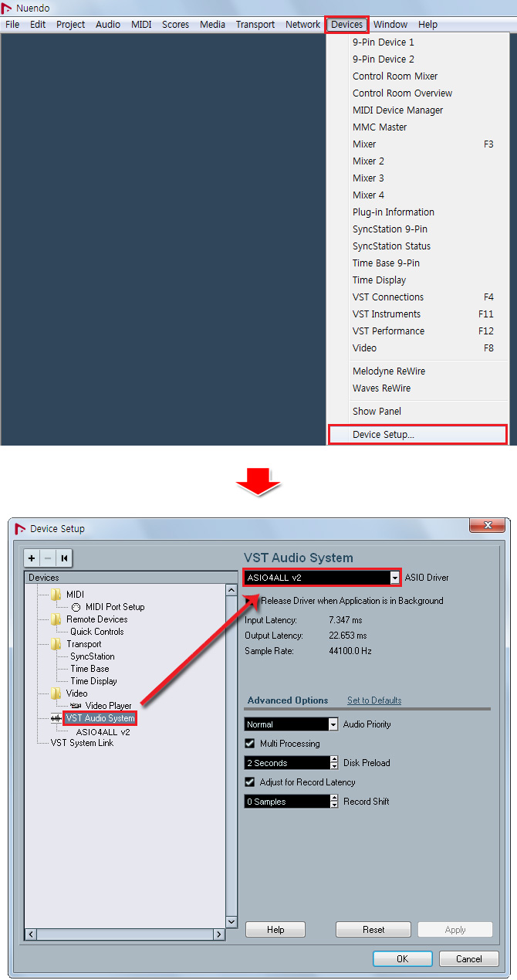The height and width of the screenshot is (980, 517).
Task: Open the MIDI menu
Action: point(141,25)
